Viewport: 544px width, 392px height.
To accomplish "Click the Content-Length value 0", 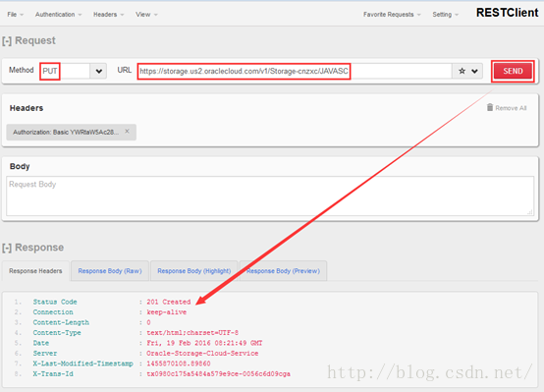I will pos(148,322).
